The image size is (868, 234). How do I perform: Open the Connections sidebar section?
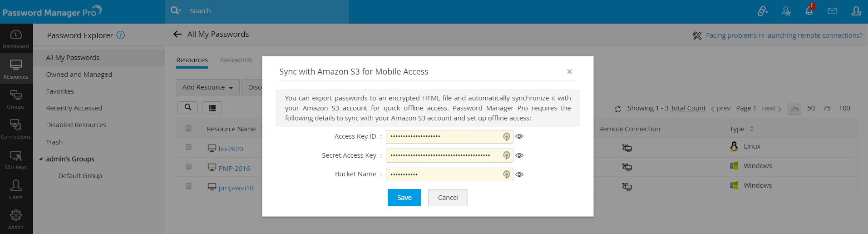[16, 129]
